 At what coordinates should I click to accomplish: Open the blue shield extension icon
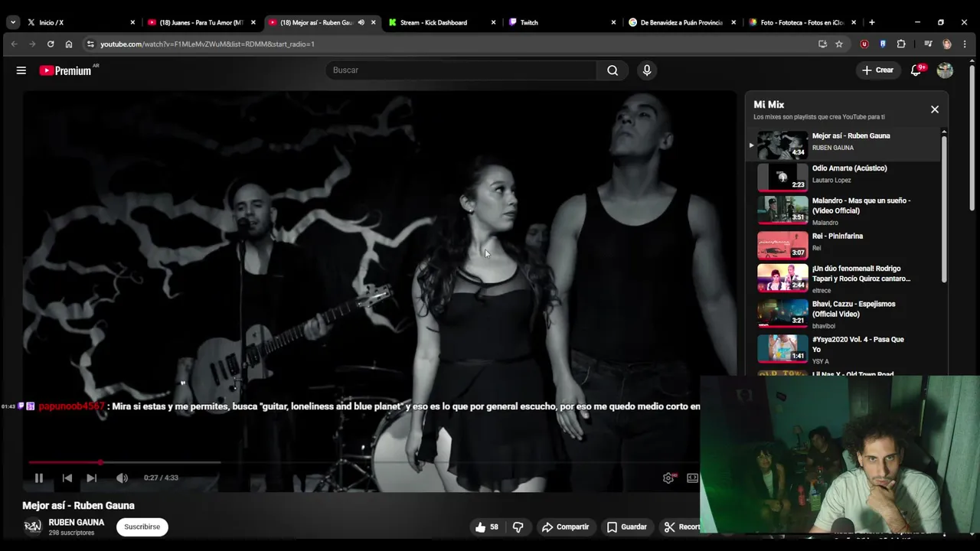click(883, 44)
